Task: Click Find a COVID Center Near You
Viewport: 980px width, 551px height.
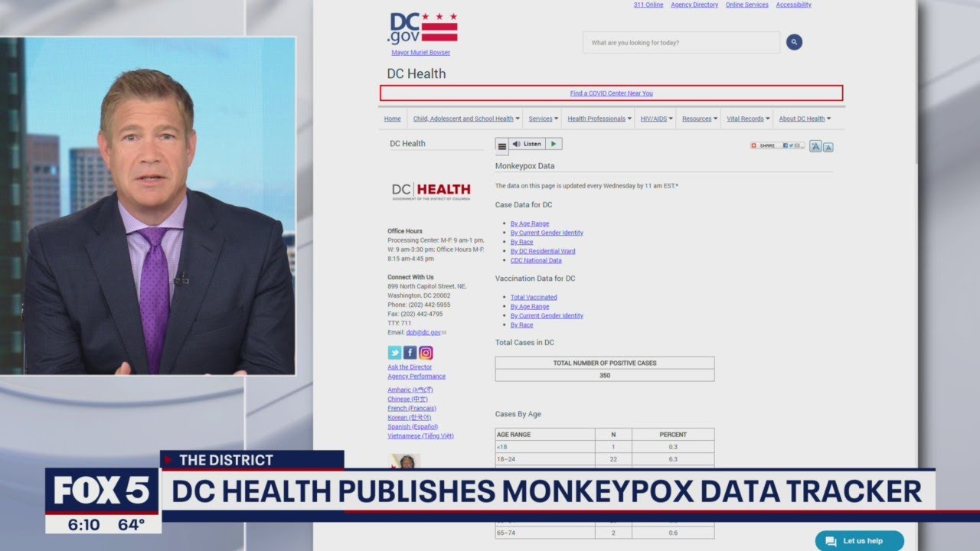Action: [x=612, y=93]
